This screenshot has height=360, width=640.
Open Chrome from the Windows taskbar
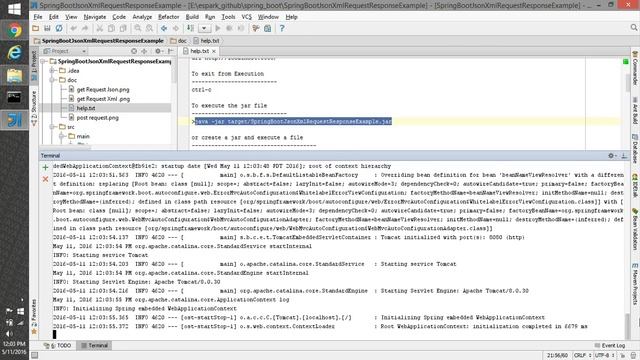[x=14, y=30]
